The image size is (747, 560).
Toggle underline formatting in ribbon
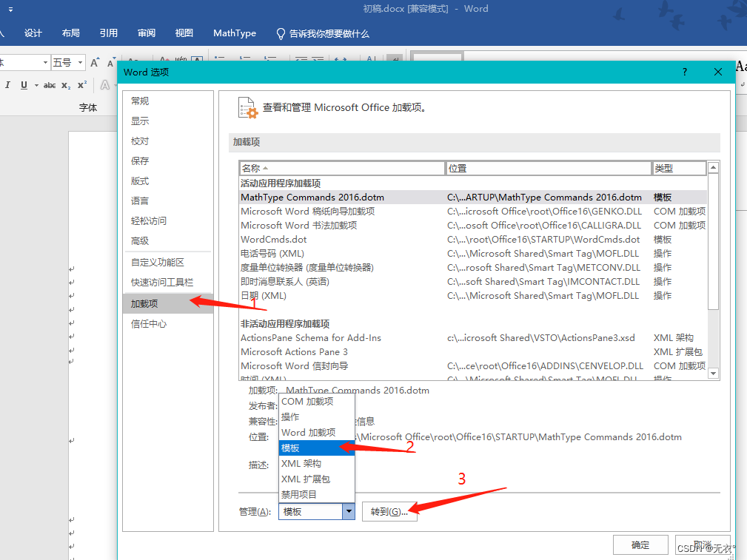tap(24, 85)
